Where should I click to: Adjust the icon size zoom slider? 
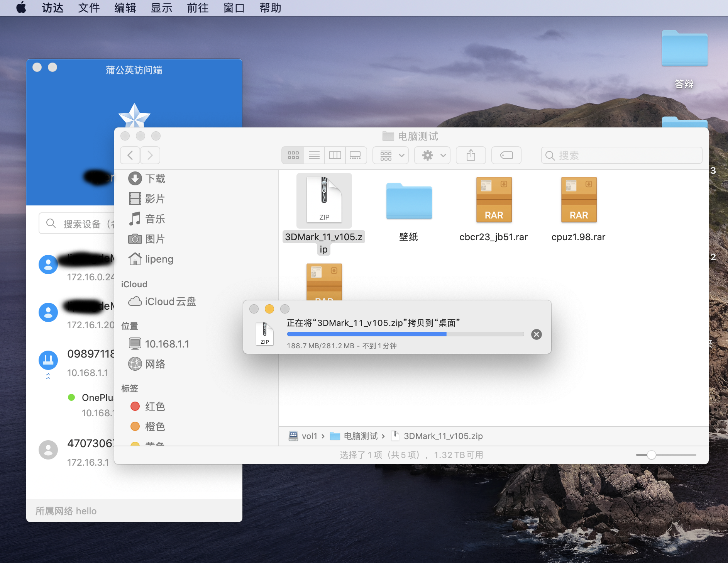[x=651, y=455]
